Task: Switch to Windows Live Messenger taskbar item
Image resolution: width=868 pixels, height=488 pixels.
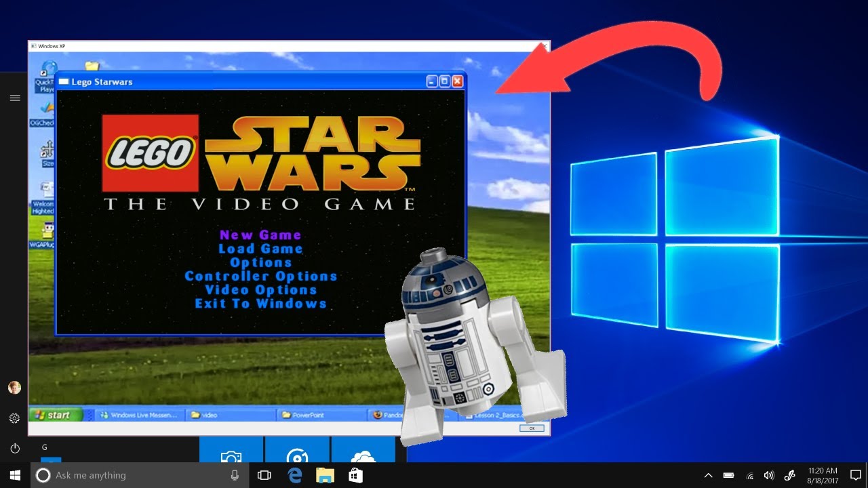Action: 139,415
